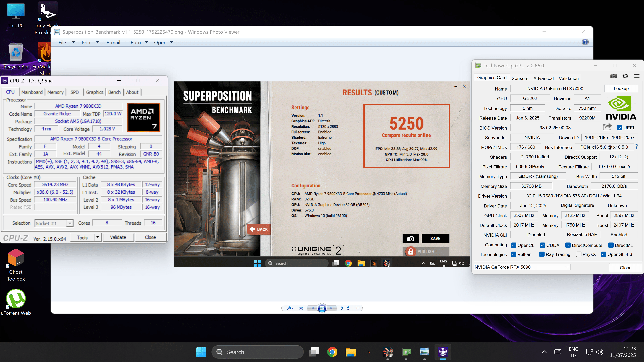Rotate the image counterclockwise in Photo Viewer
The width and height of the screenshot is (644, 362).
tap(341, 308)
